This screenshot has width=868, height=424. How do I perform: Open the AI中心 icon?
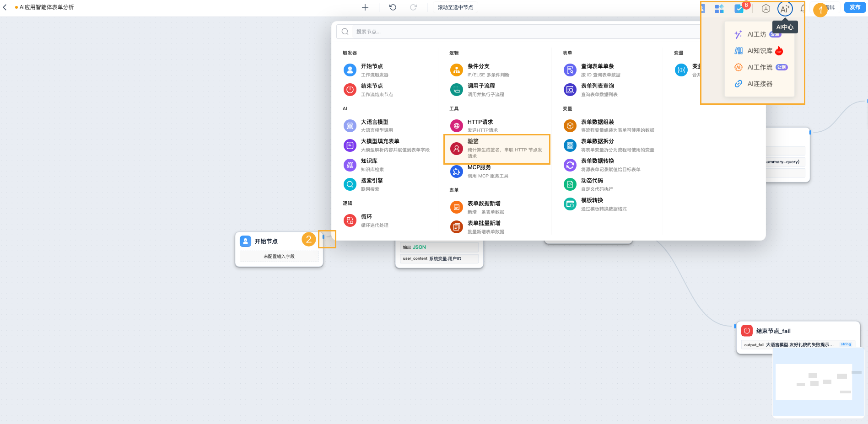click(785, 9)
